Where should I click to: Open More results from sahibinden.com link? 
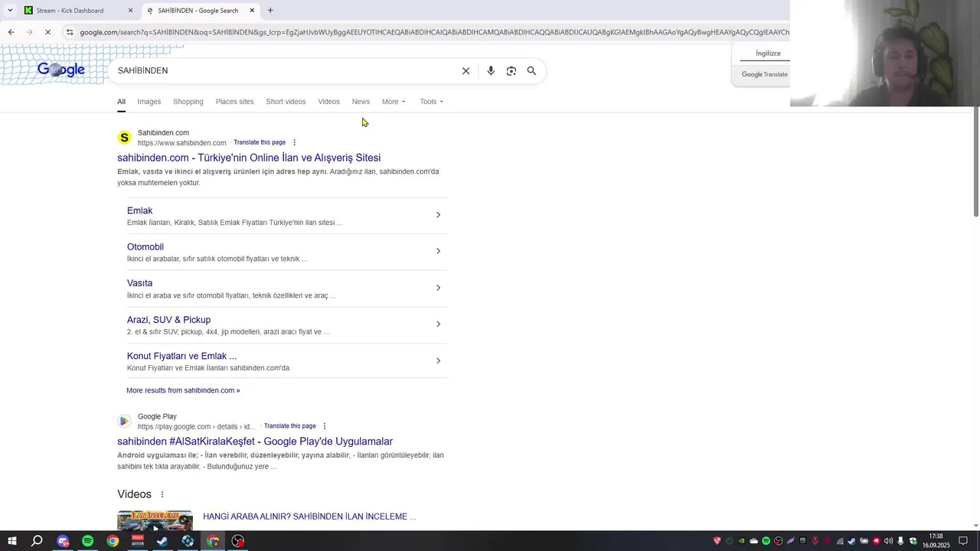183,390
